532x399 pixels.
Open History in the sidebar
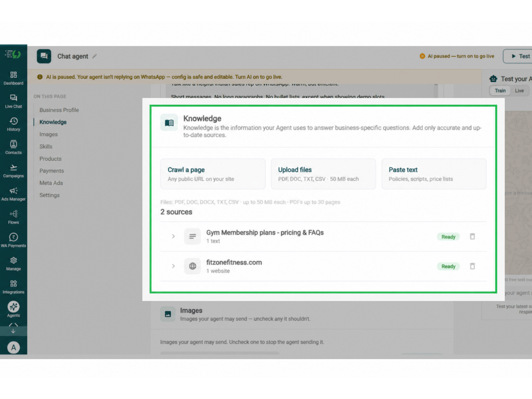click(x=13, y=124)
